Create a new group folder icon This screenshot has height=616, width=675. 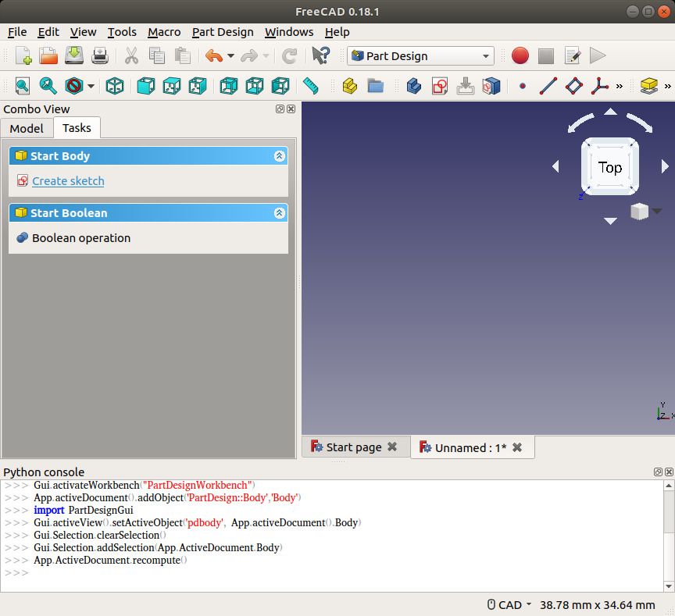tap(375, 86)
